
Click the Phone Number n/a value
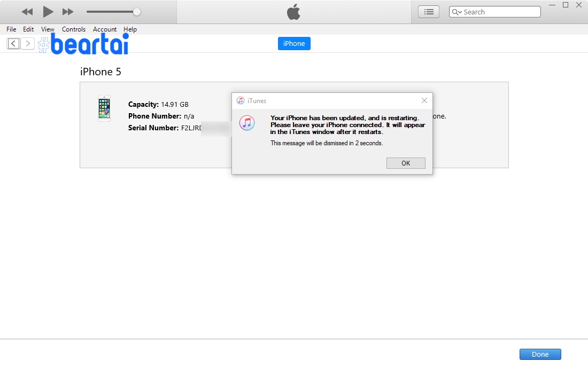[189, 116]
